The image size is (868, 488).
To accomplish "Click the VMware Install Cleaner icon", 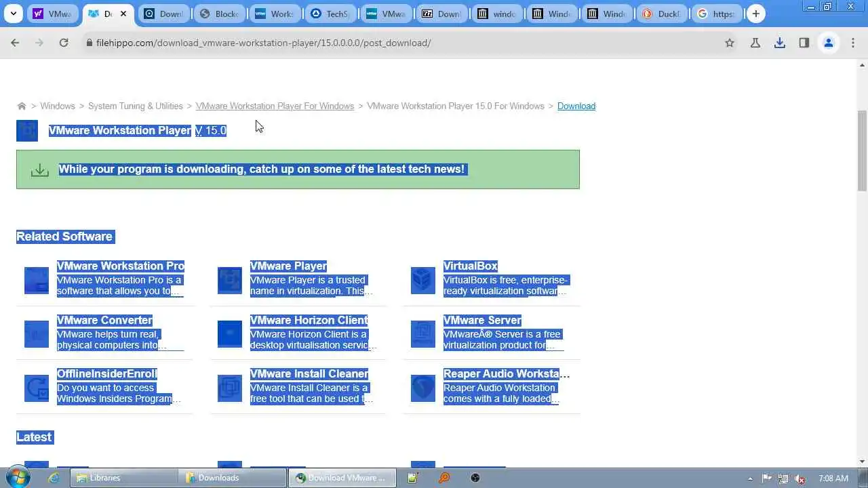I will pyautogui.click(x=230, y=388).
